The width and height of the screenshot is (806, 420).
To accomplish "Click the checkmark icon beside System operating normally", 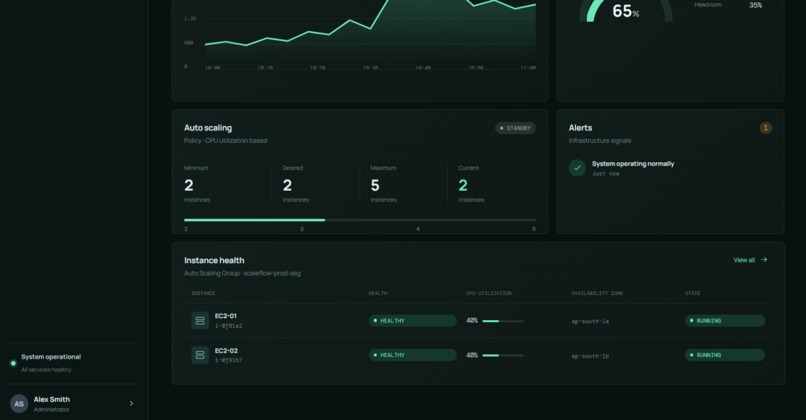I will 577,168.
